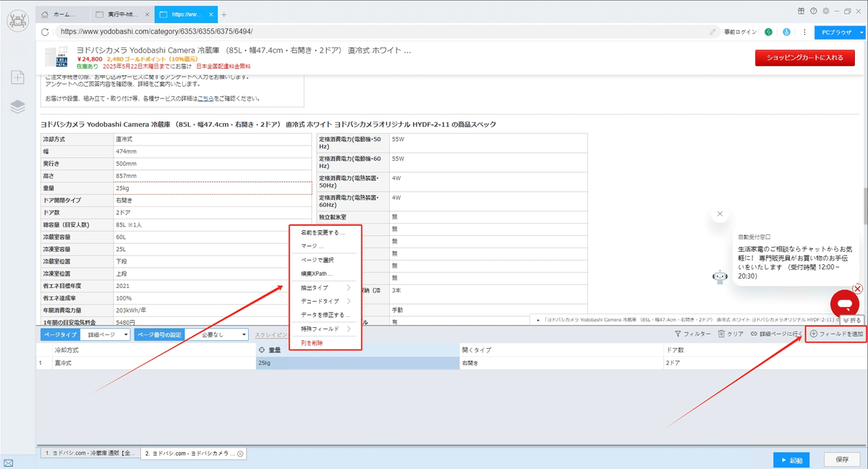Switch to the ホーム tab
The width and height of the screenshot is (868, 469).
64,14
